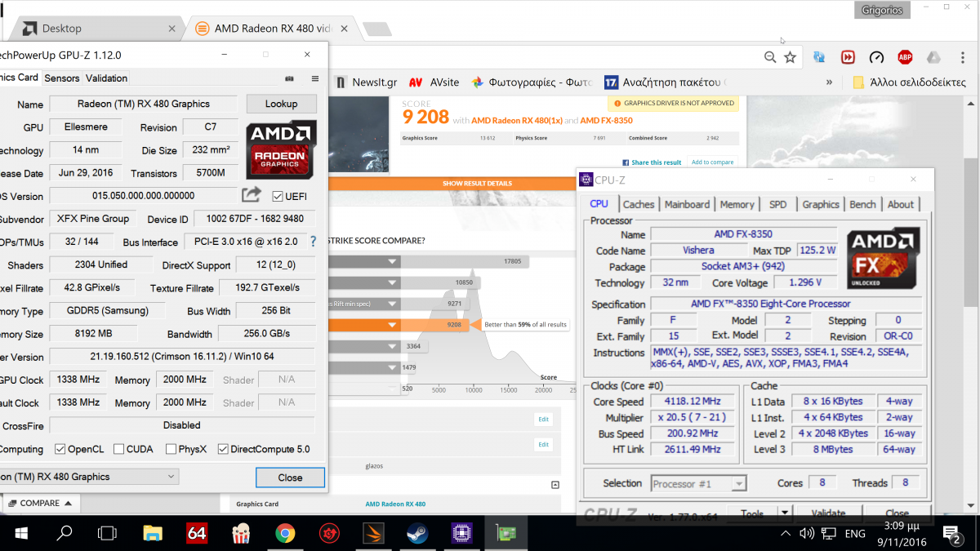Take a GPU-Z screenshot with camera icon
The image size is (980, 551).
(289, 78)
